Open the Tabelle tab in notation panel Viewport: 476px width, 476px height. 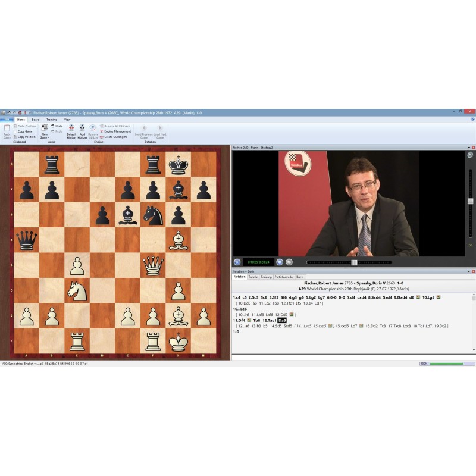[x=253, y=277]
